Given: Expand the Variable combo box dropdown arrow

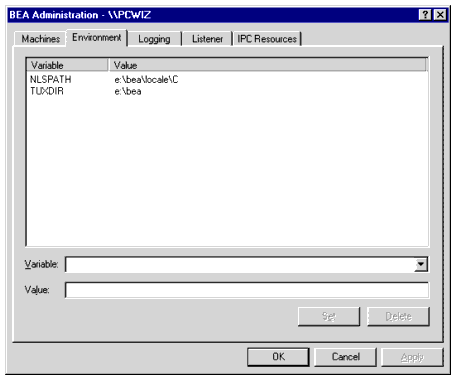Looking at the screenshot, I should point(421,264).
